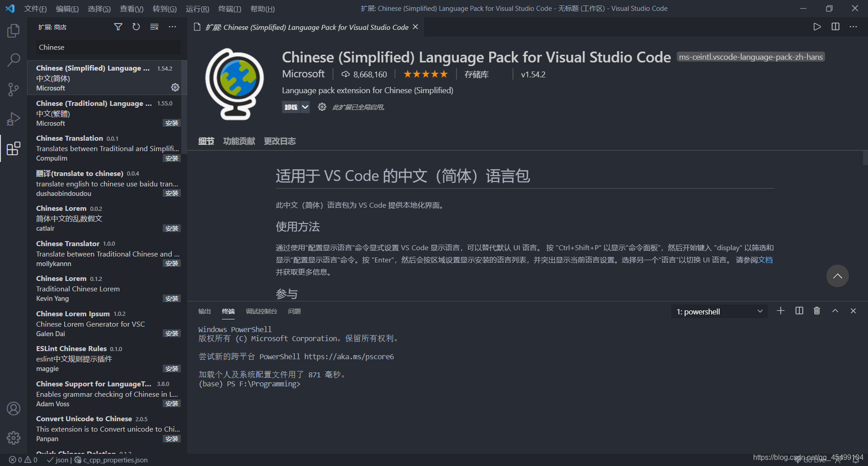Install Convert Unicode to Chinese extension
Screen dimensions: 868x466
pos(172,439)
